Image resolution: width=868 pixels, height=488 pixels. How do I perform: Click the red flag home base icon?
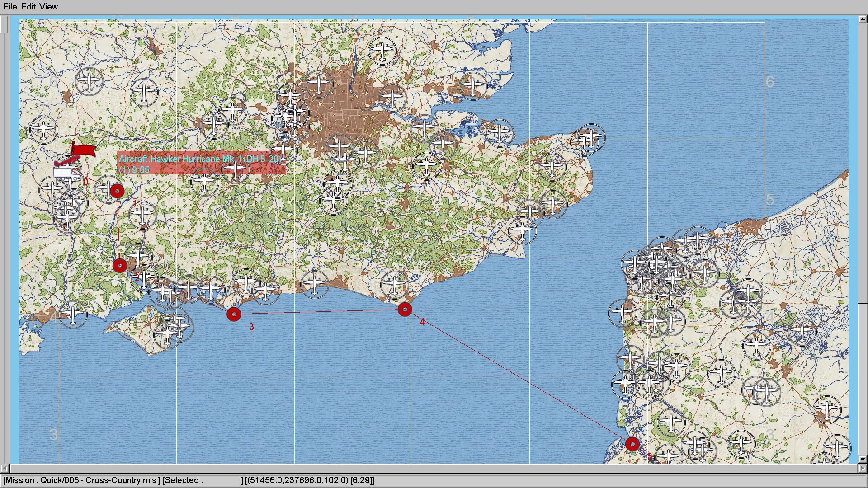[x=84, y=150]
